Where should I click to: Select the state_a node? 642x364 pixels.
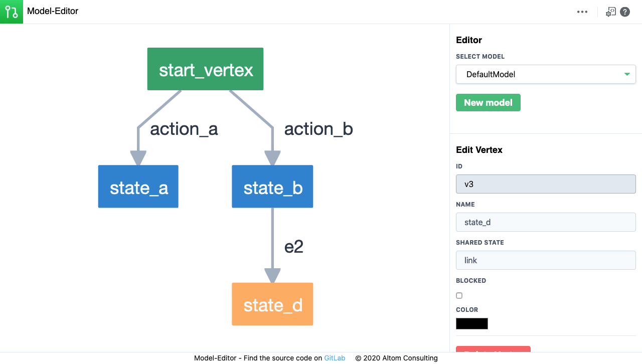coord(138,187)
